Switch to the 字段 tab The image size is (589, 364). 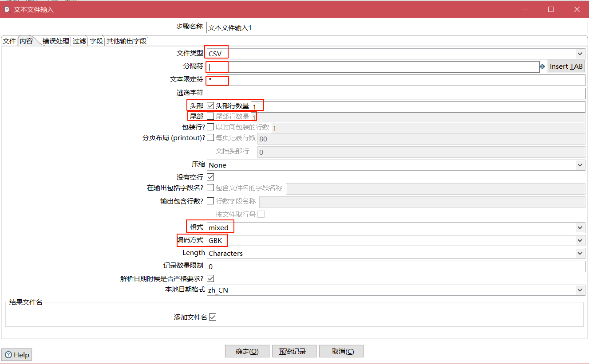[x=96, y=41]
